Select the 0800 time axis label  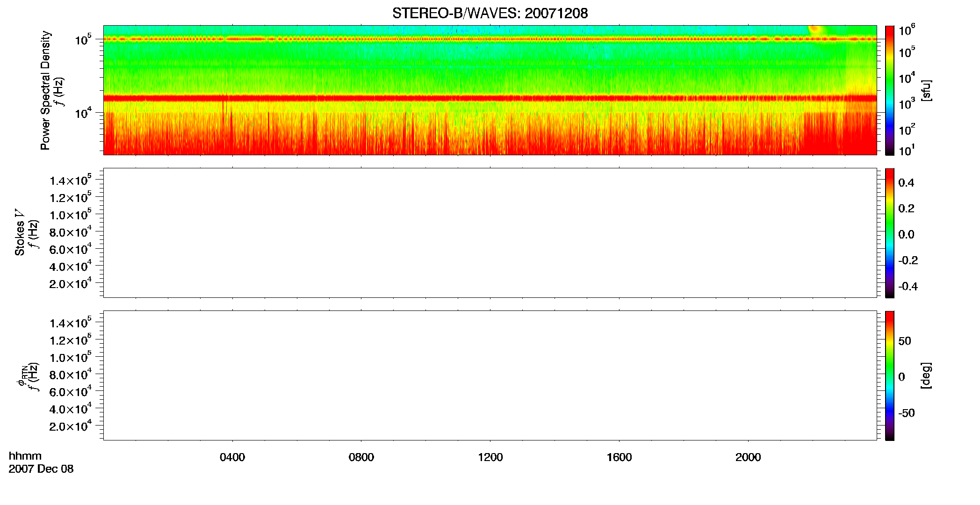361,457
